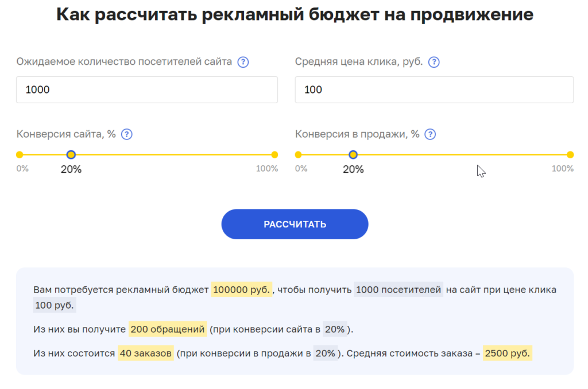Viewport: 588px width, 389px height.
Task: Select the click price input field
Action: 434,90
